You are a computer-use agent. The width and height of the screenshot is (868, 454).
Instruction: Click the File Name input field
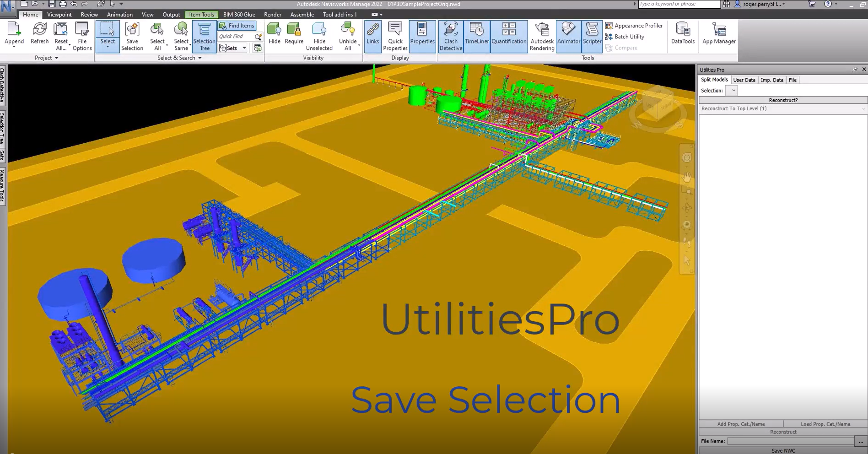coord(791,441)
